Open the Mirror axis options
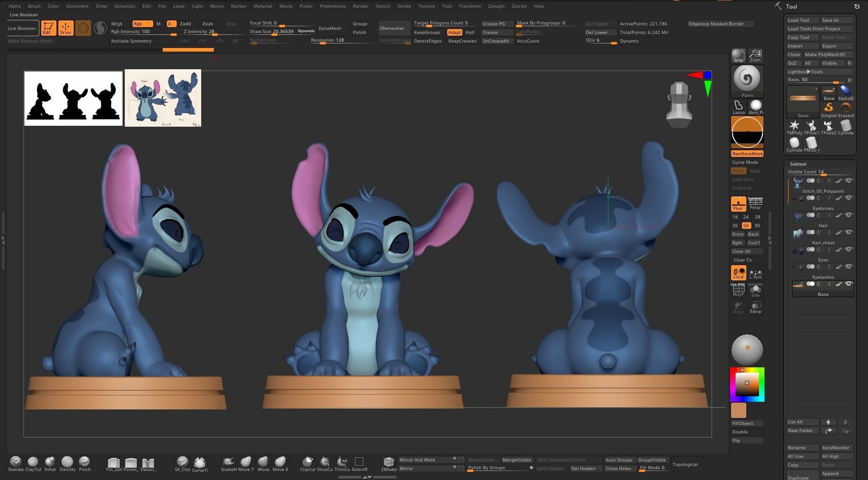The width and height of the screenshot is (868, 480). (431, 468)
